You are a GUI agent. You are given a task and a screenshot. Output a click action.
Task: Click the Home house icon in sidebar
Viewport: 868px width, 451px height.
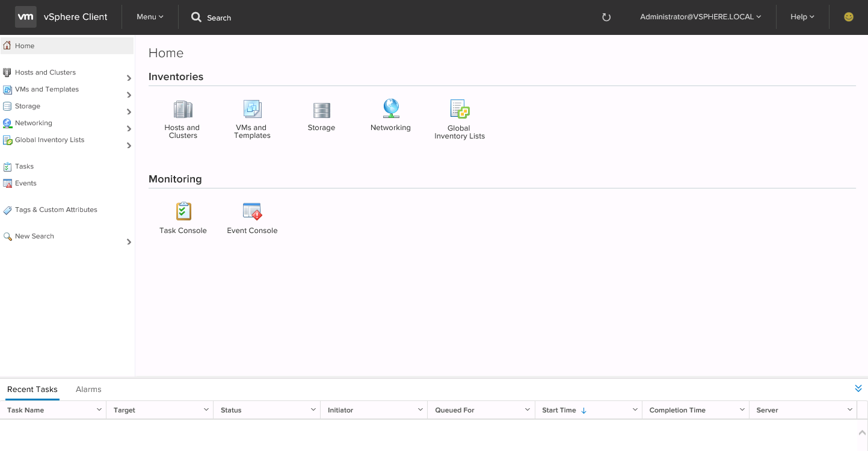pyautogui.click(x=7, y=46)
